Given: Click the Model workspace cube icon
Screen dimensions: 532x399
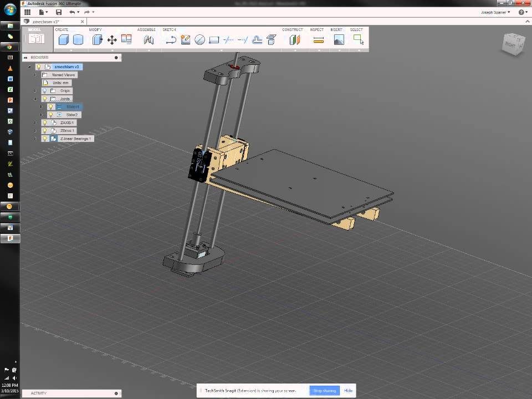Looking at the screenshot, I should (x=37, y=39).
